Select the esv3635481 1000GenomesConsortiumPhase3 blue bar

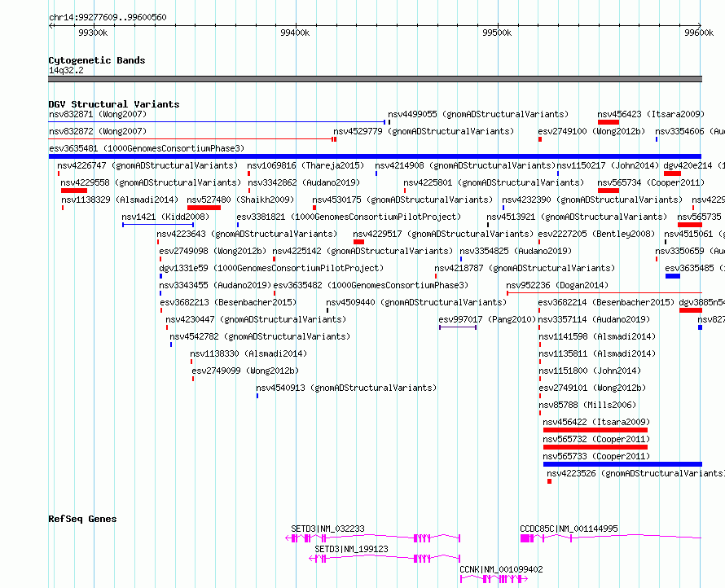point(375,156)
